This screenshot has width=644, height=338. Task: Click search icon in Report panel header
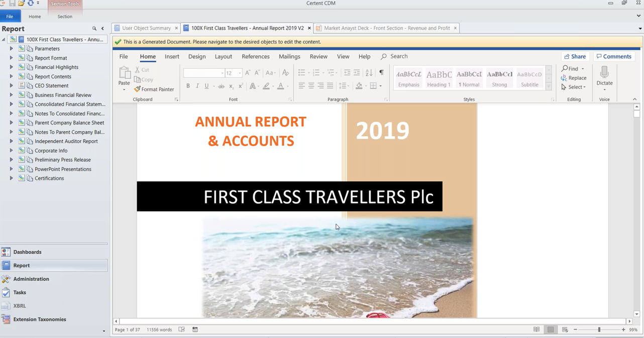pyautogui.click(x=94, y=29)
